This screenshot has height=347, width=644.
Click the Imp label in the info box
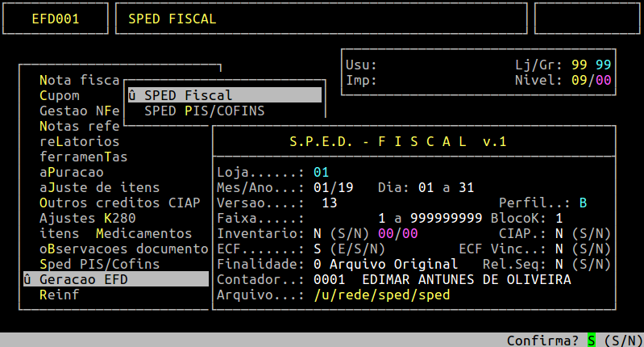[x=361, y=80]
